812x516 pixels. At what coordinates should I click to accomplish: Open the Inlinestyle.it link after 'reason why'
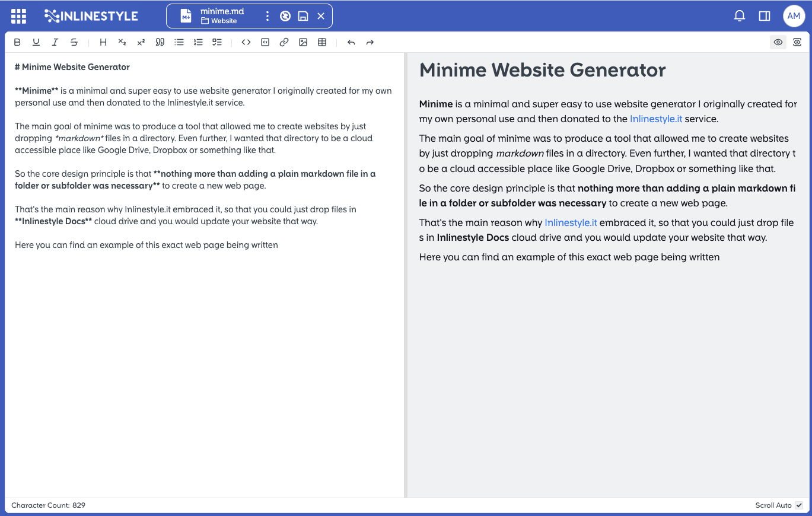pos(571,222)
